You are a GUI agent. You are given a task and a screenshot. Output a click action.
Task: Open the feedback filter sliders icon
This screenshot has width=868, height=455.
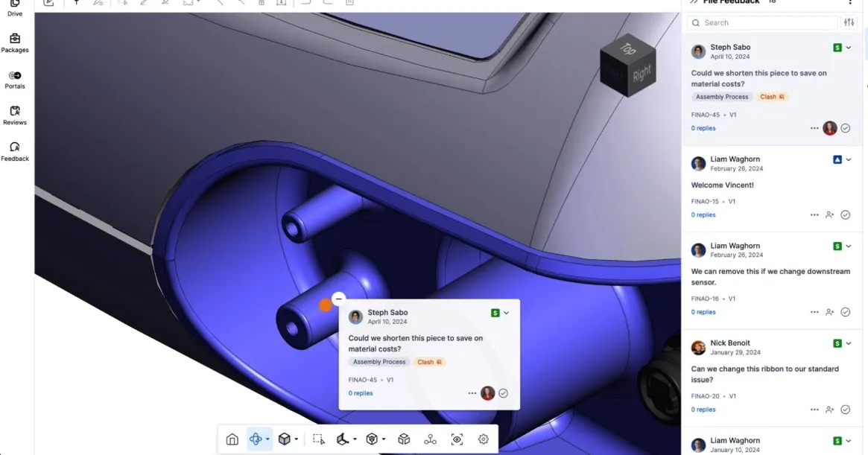[x=849, y=23]
